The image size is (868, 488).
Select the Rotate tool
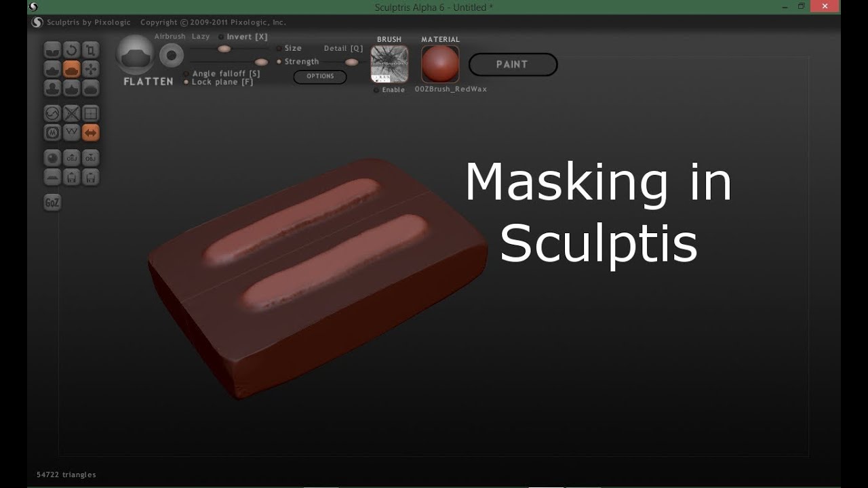click(71, 49)
